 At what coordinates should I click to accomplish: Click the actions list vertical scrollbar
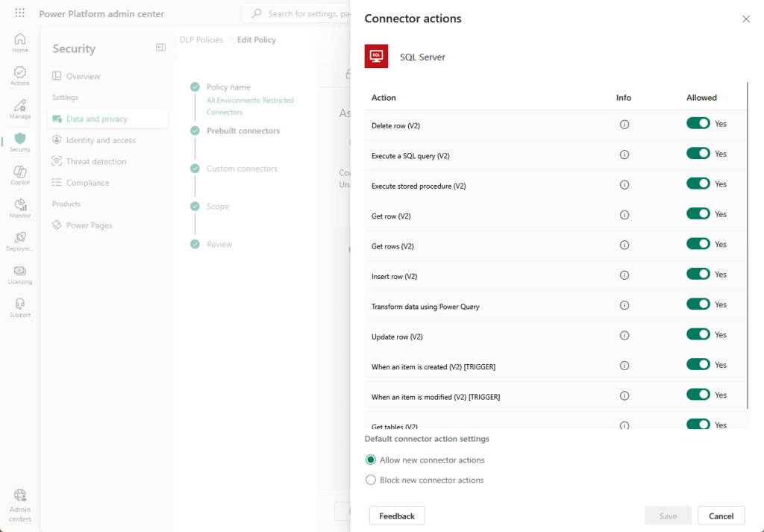point(748,245)
